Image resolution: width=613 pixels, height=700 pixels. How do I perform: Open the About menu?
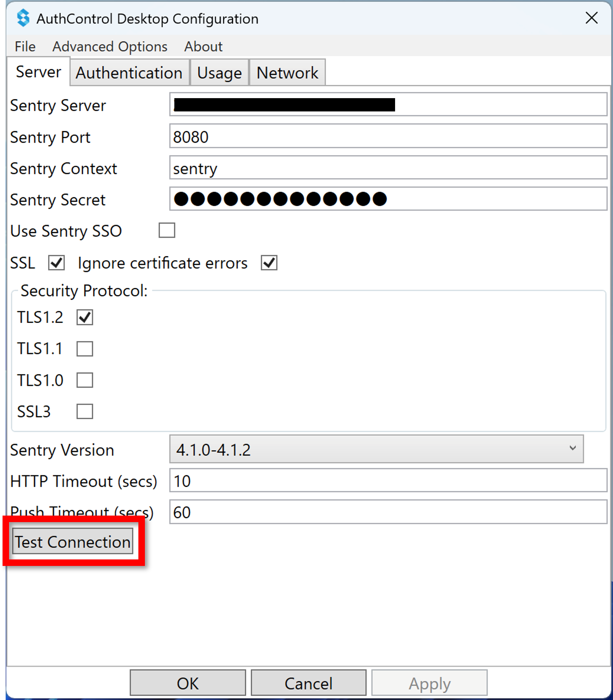203,46
